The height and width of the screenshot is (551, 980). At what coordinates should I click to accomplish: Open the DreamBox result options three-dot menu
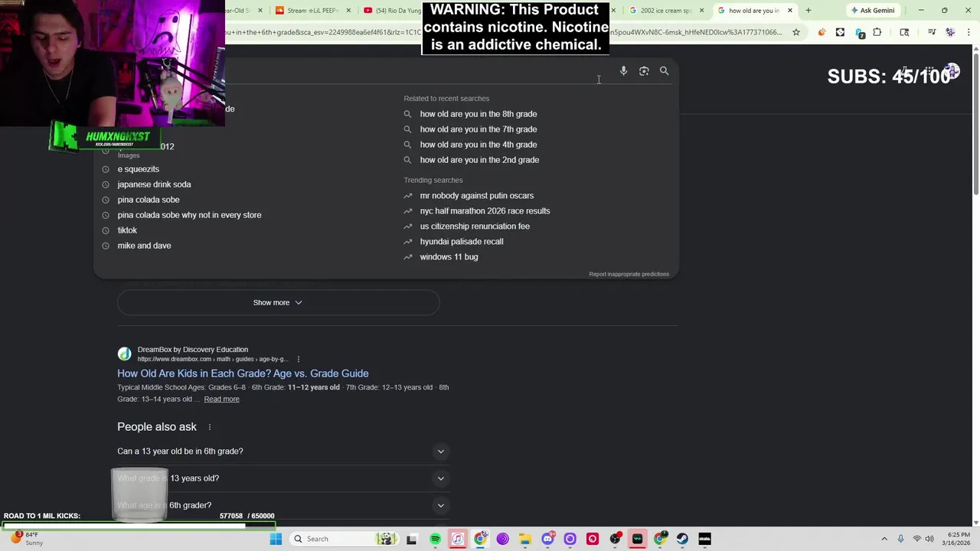pyautogui.click(x=298, y=359)
